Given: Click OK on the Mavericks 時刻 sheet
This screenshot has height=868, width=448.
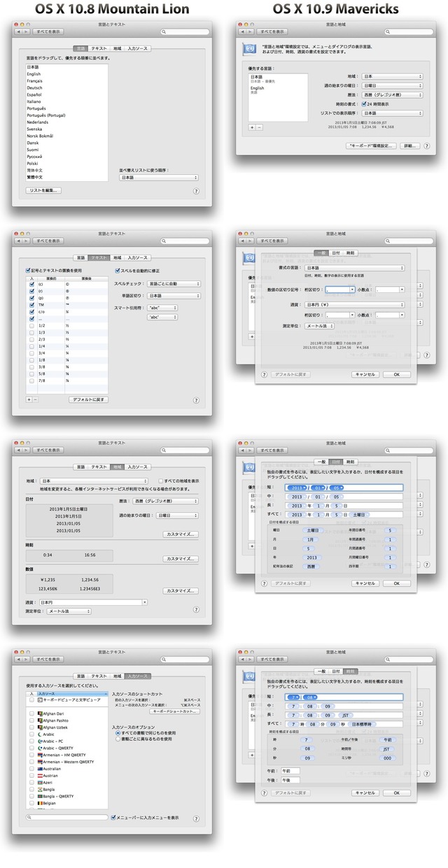Looking at the screenshot, I should pos(397,793).
